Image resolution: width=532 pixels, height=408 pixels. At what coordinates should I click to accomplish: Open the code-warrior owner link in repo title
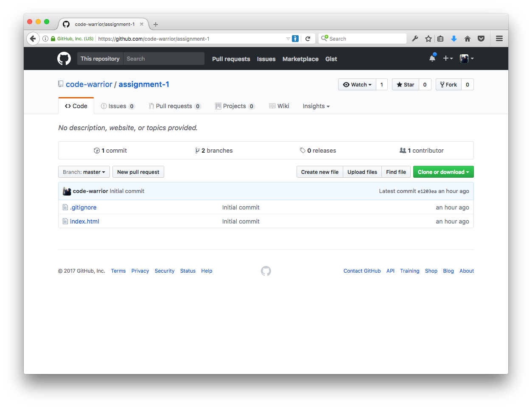(89, 84)
